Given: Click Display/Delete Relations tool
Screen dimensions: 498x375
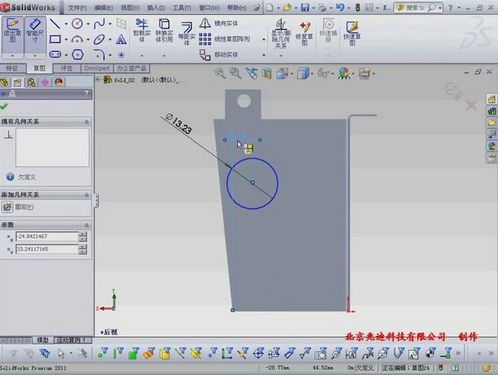Looking at the screenshot, I should 281,33.
